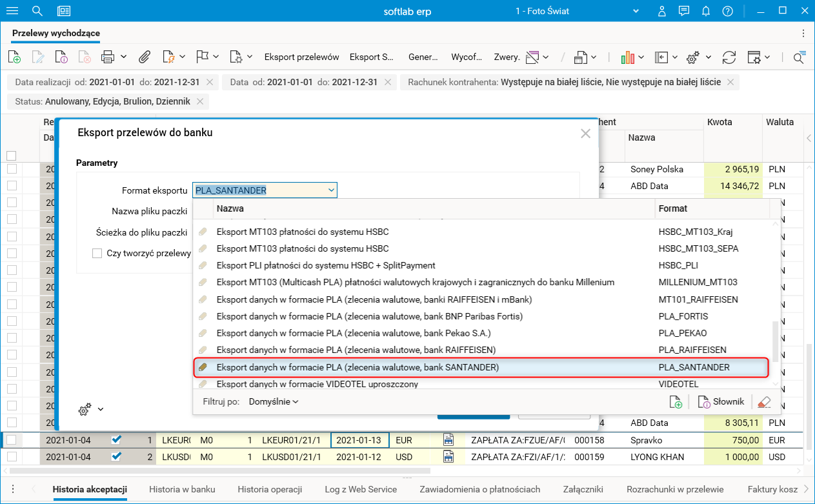Viewport: 815px width, 504px height.
Task: Switch to the Historia w banku tab
Action: pos(182,489)
